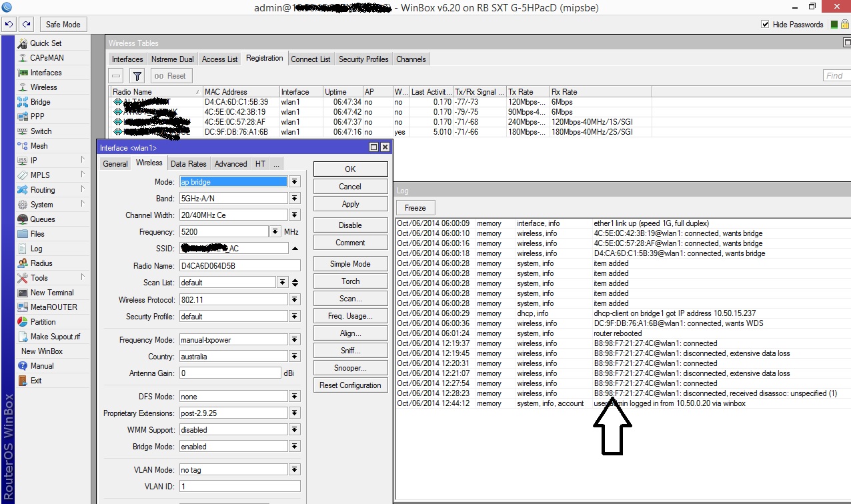Click the filter funnel icon
The height and width of the screenshot is (504, 851).
pos(137,76)
